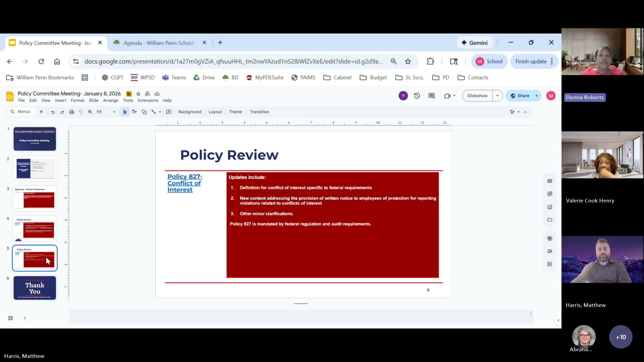Screen dimensions: 644x362
Task: Click the Policy 827 Conflict of Interest link
Action: click(x=184, y=183)
